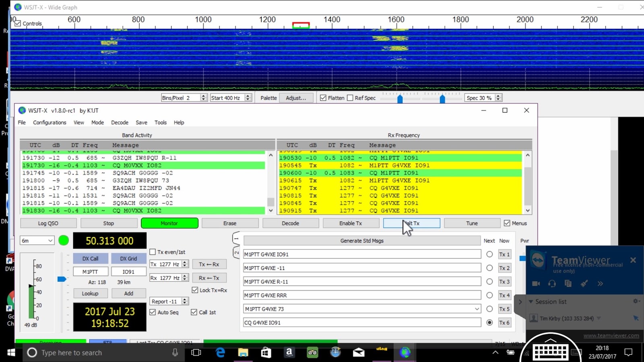Click Generate Std Msgs
The image size is (644, 362).
(362, 241)
